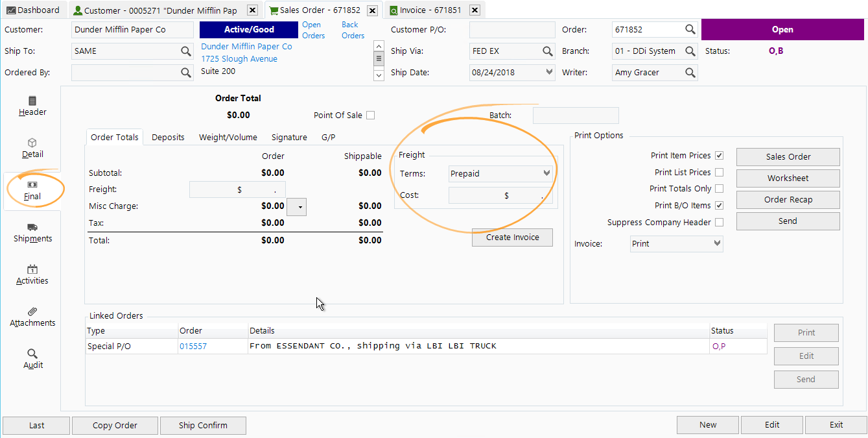The height and width of the screenshot is (438, 868).
Task: Click the Writer field search magnifier
Action: [x=691, y=73]
